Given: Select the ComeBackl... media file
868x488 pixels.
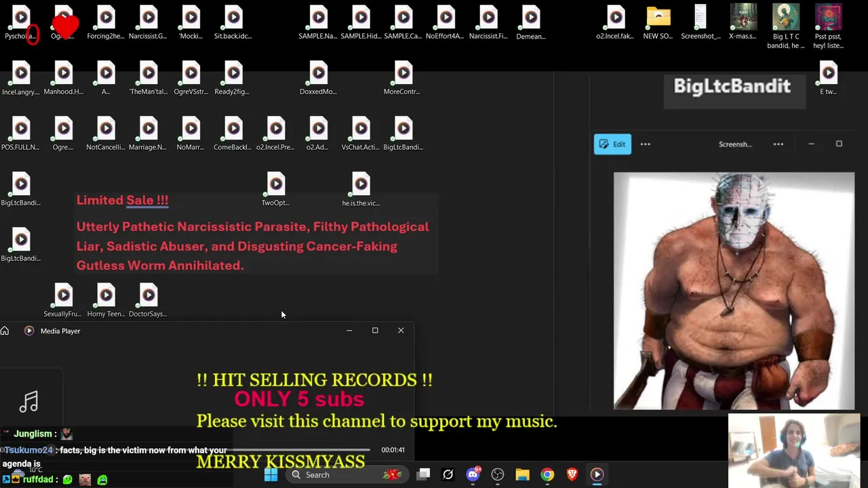Looking at the screenshot, I should click(233, 134).
